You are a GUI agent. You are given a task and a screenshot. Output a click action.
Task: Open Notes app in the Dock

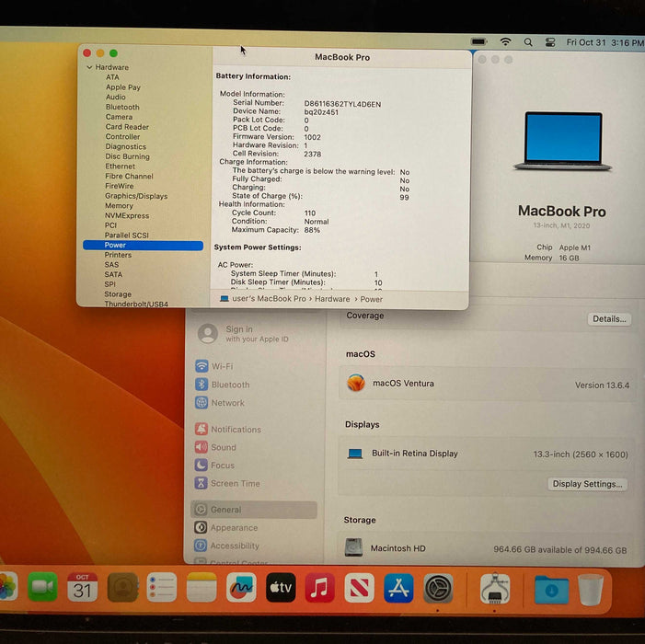point(202,587)
